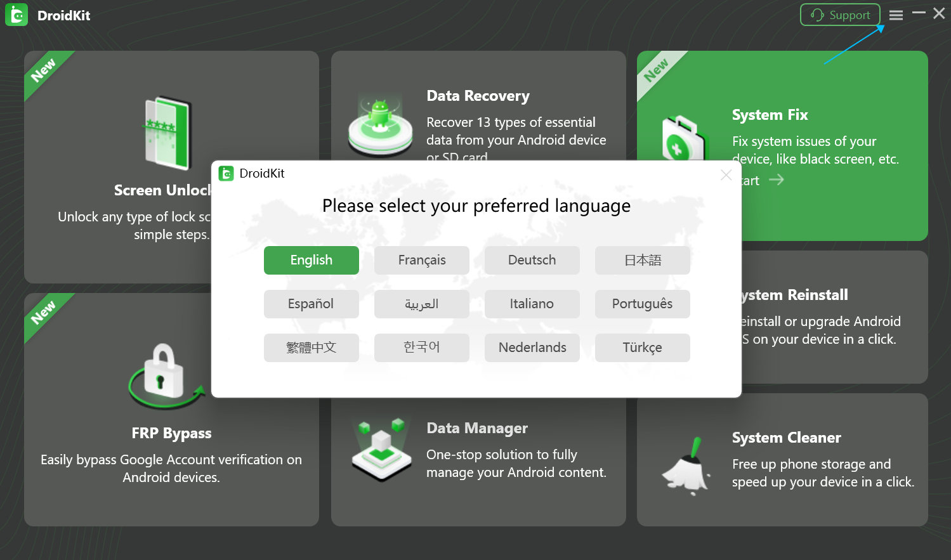The width and height of the screenshot is (951, 560).
Task: Select 日本語 language button
Action: (x=643, y=260)
